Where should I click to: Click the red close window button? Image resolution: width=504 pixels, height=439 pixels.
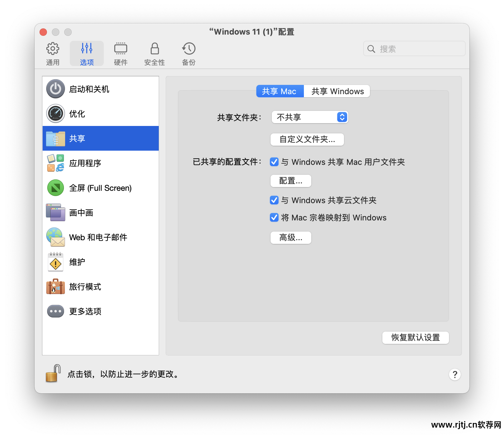(x=43, y=32)
